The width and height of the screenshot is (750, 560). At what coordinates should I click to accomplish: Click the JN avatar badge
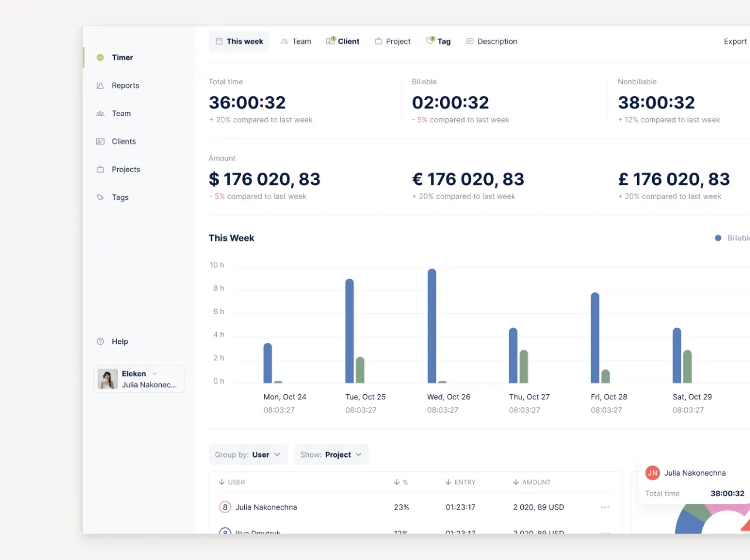click(x=652, y=473)
